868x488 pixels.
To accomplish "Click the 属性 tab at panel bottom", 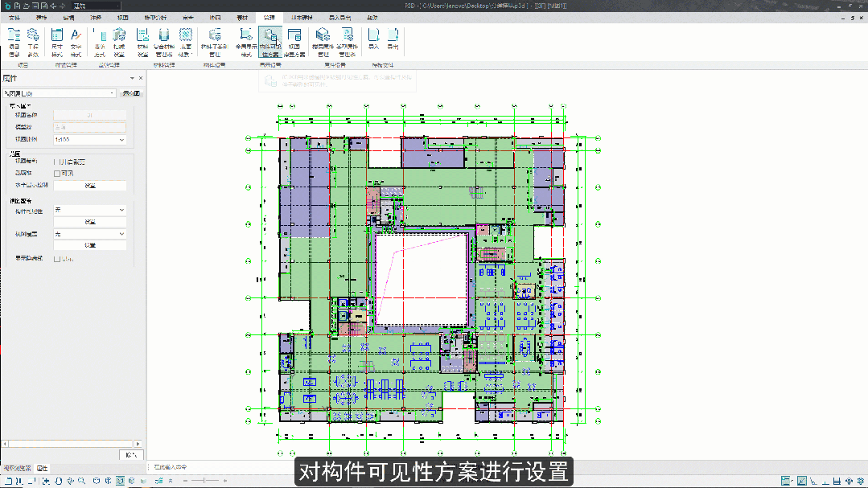I will coord(41,468).
